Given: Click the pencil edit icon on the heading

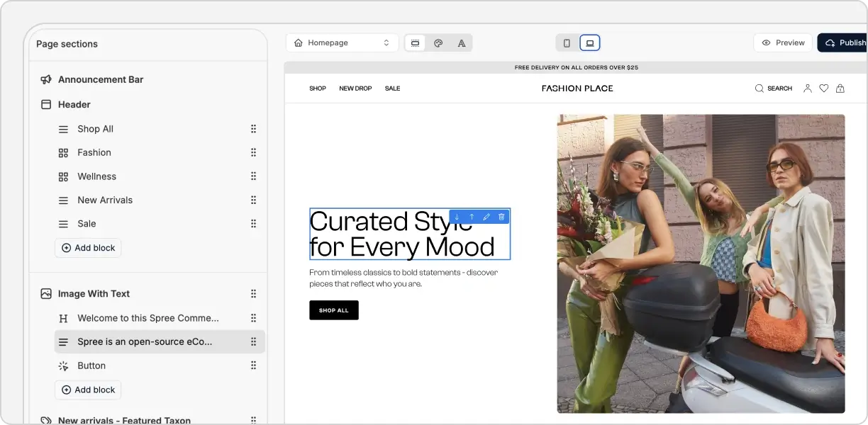Looking at the screenshot, I should tap(486, 217).
